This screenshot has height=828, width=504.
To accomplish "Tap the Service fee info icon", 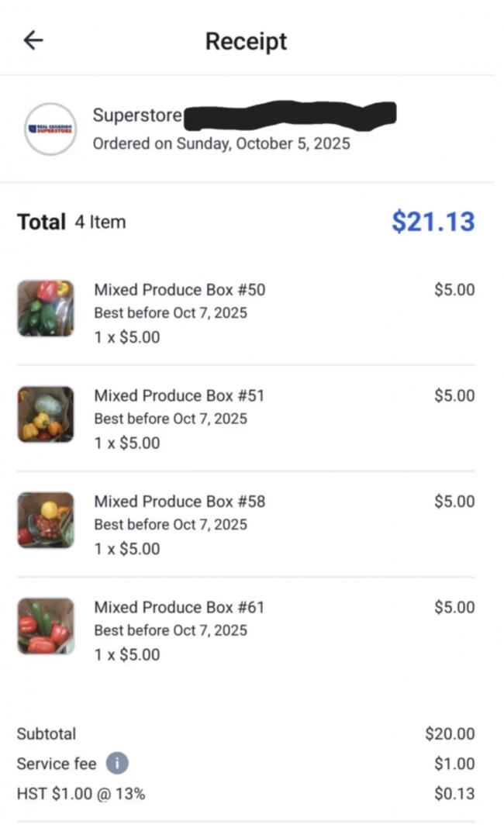I will 116,764.
